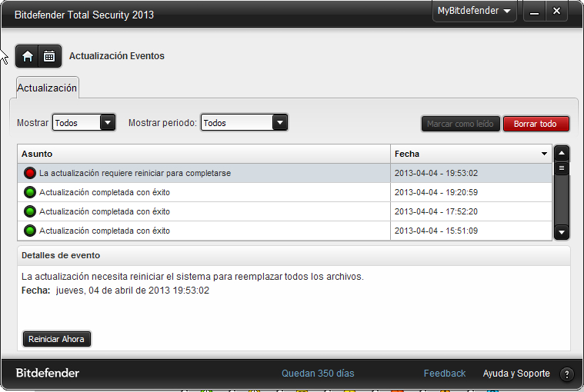Click green status icon of 19:20:59 update
The height and width of the screenshot is (392, 584).
(30, 192)
